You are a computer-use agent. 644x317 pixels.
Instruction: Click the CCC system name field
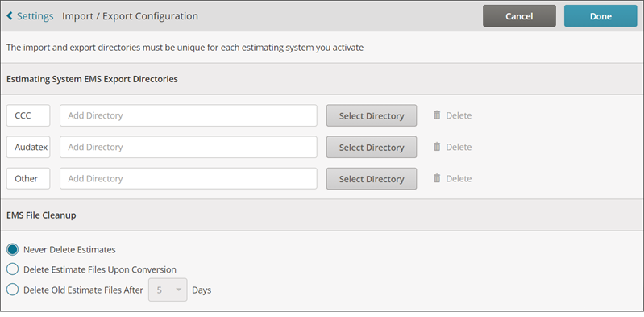pos(28,115)
